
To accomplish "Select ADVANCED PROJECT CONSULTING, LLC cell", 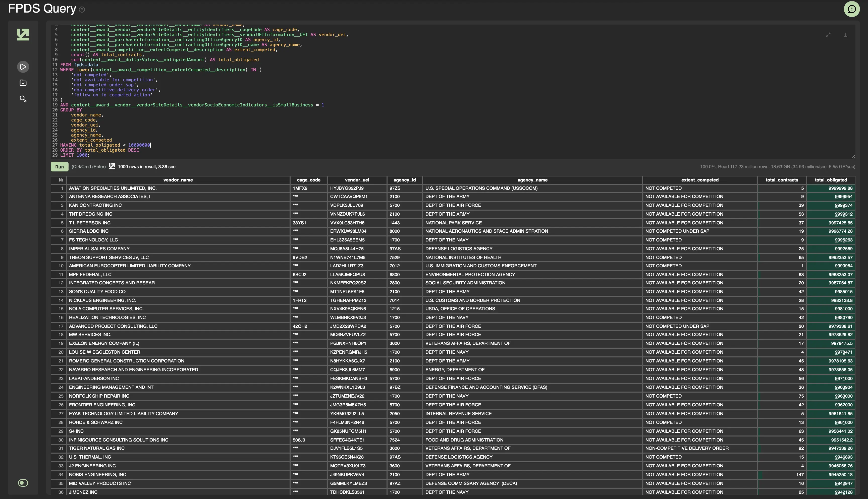I will (178, 326).
